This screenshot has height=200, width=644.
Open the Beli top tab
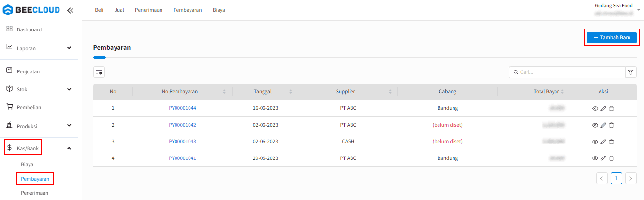pyautogui.click(x=99, y=10)
